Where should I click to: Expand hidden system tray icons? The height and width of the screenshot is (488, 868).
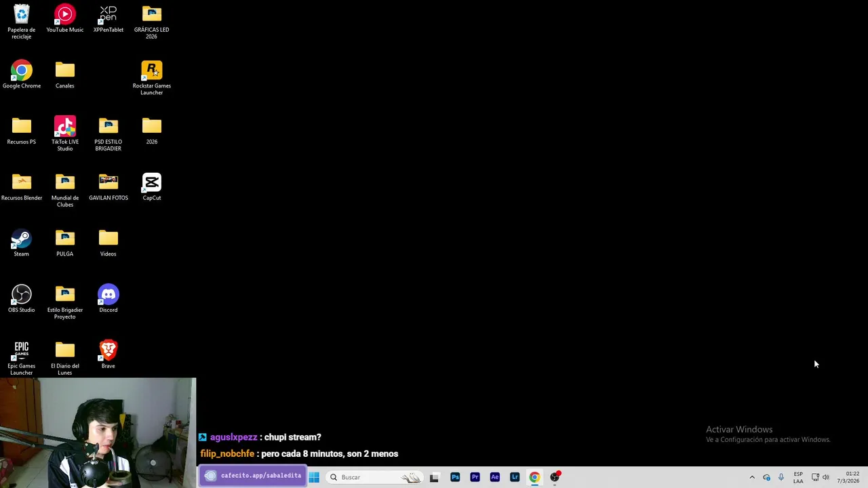coord(752,477)
